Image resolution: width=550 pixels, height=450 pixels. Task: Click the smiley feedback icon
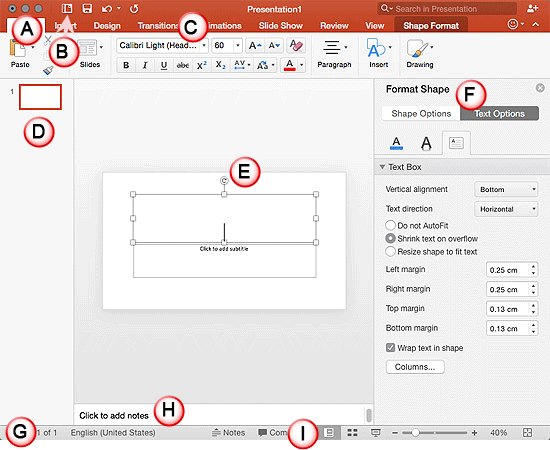(x=513, y=24)
